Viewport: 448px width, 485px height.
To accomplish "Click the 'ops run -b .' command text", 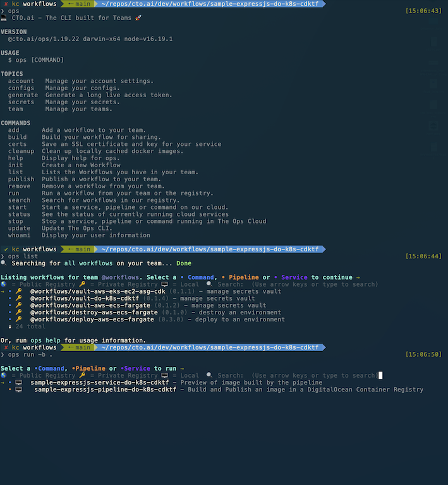I will coord(30,354).
